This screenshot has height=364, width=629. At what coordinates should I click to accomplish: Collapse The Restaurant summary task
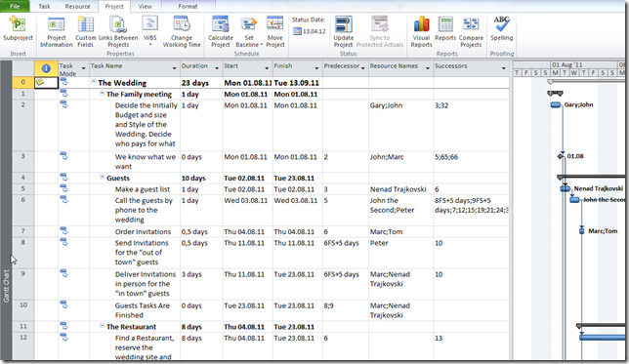click(103, 326)
